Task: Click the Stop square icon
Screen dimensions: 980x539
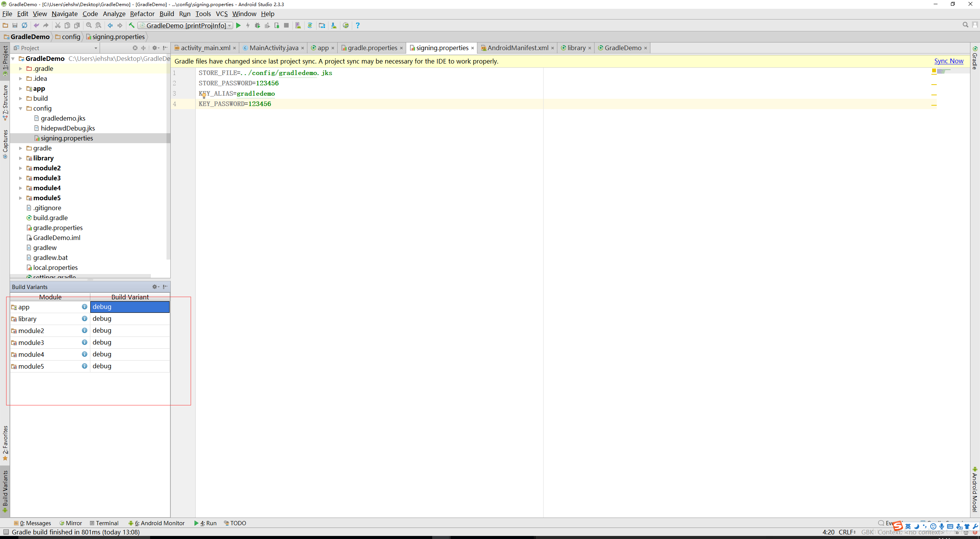Action: click(286, 25)
